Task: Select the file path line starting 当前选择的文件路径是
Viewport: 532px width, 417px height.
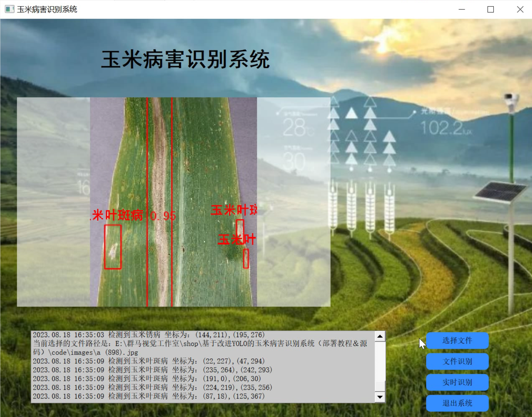Action: point(200,343)
